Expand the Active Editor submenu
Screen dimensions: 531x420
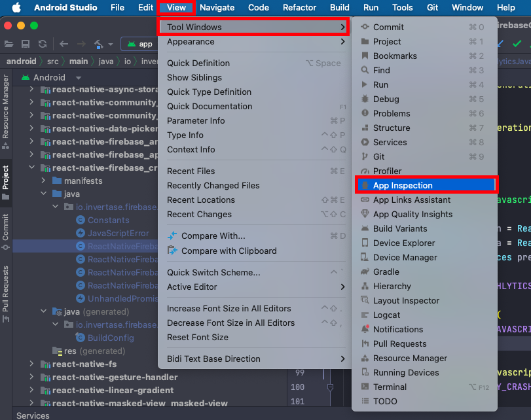[253, 287]
